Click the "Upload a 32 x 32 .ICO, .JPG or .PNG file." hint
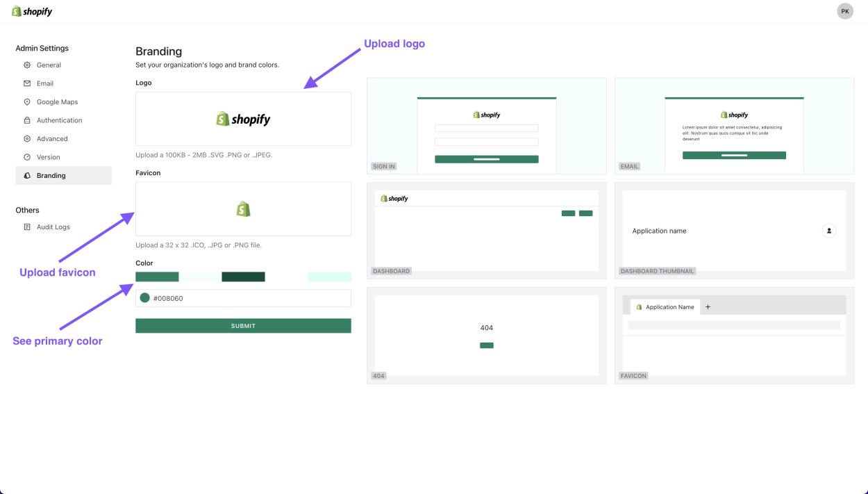The width and height of the screenshot is (868, 494). tap(199, 245)
